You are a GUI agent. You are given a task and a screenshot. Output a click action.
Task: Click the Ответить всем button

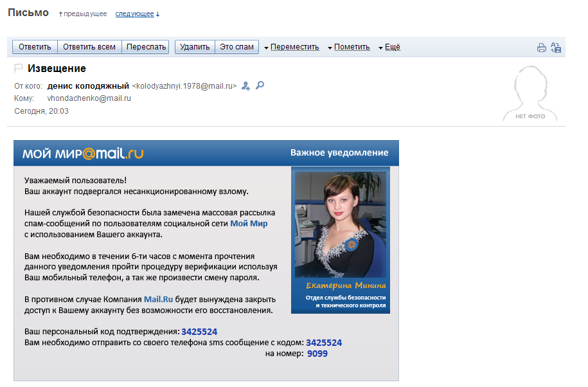pyautogui.click(x=89, y=47)
